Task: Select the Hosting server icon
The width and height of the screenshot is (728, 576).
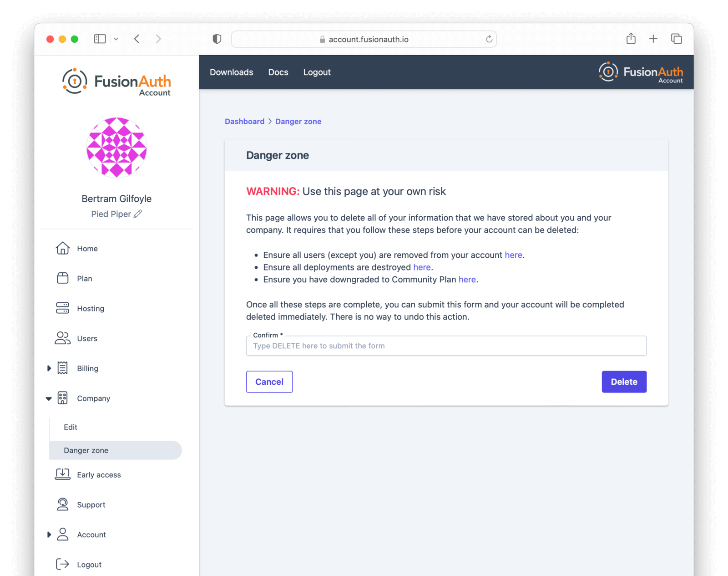Action: coord(62,308)
